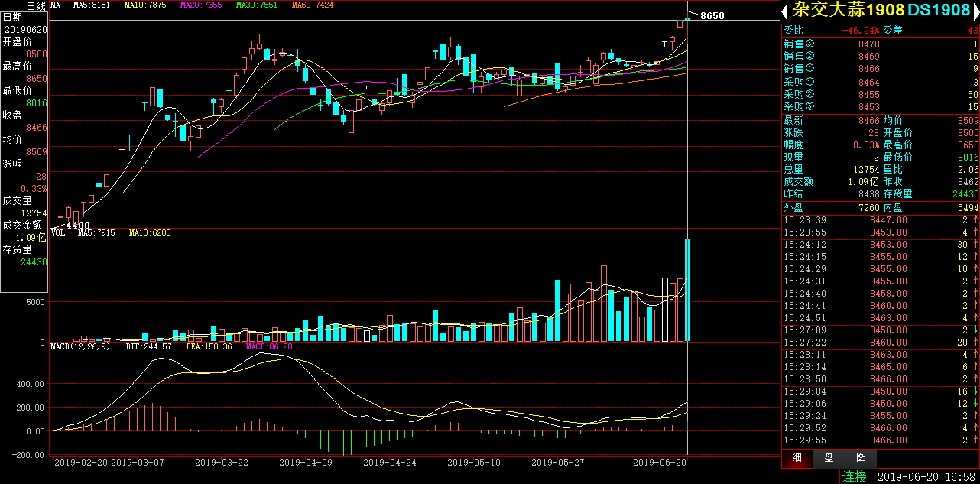Open the 盘 tab in quote panel
The height and width of the screenshot is (484, 980).
(829, 458)
